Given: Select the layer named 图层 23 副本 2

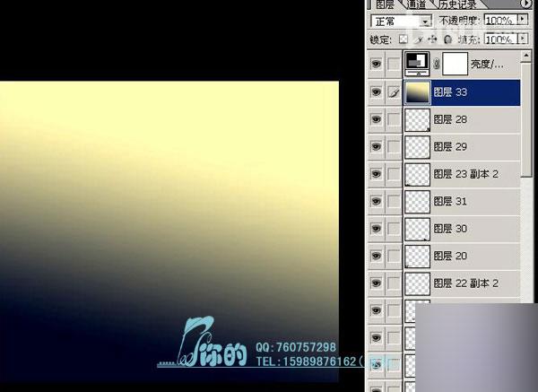Looking at the screenshot, I should 466,174.
